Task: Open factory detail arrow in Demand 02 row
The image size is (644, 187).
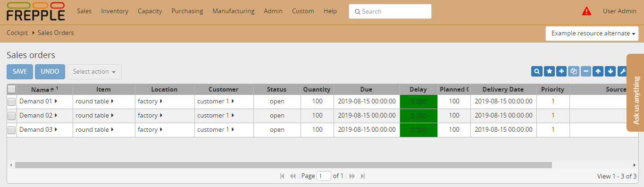Action: click(161, 115)
